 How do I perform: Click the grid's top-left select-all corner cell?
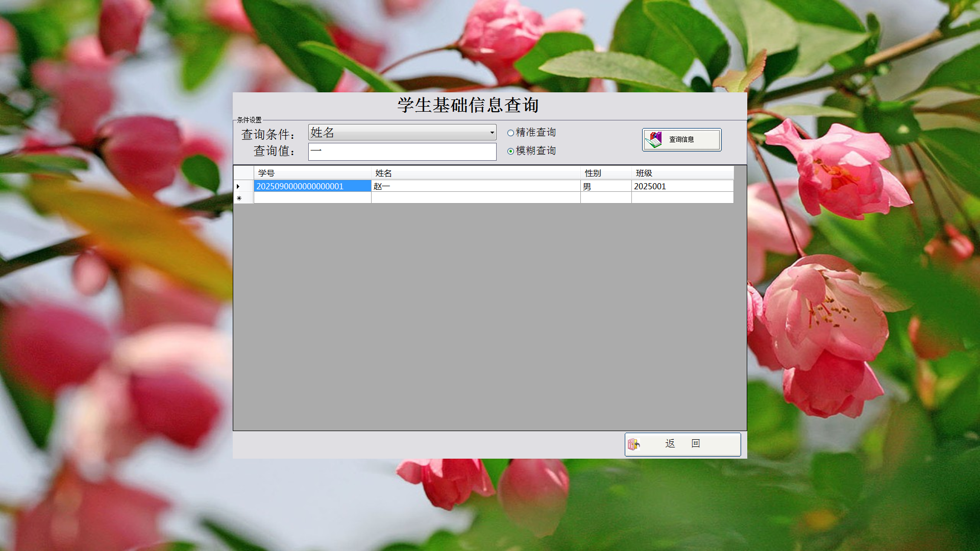[243, 173]
